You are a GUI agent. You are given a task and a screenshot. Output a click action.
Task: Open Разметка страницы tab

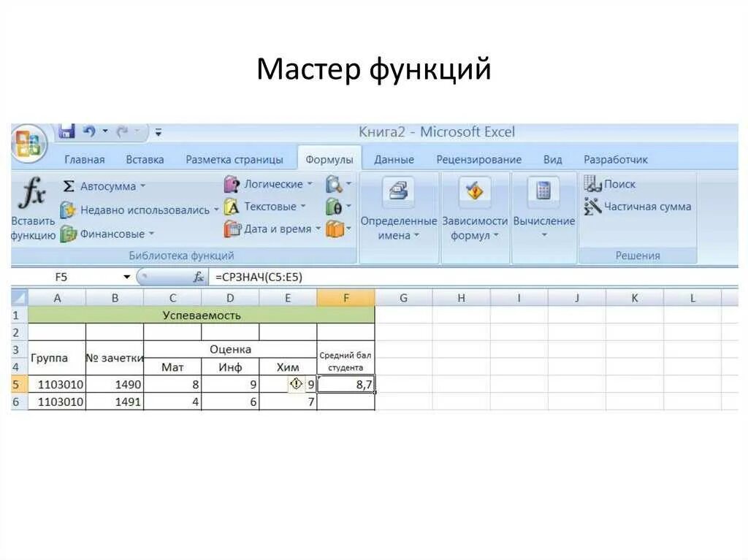(x=234, y=160)
